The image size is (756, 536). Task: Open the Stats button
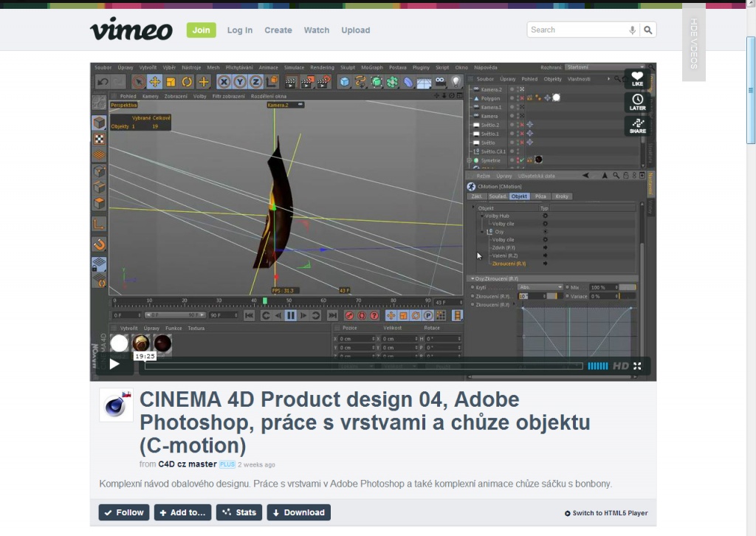239,512
